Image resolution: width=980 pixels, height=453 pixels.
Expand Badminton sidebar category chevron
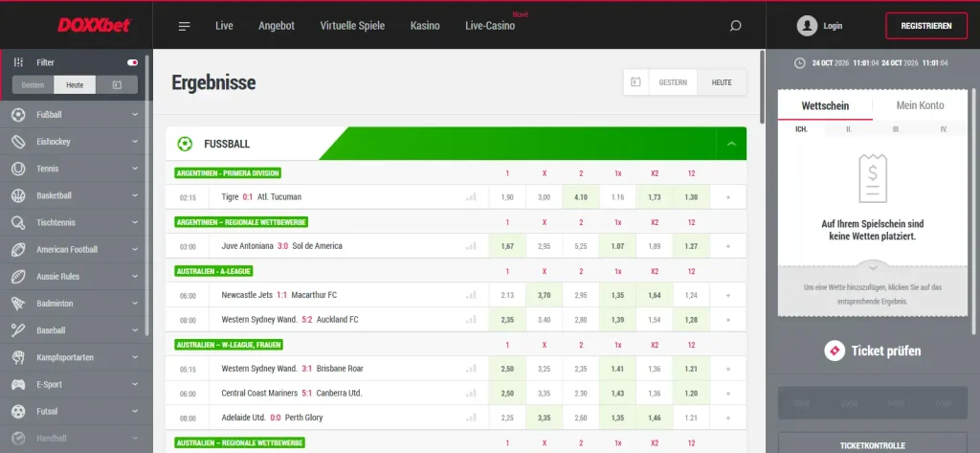[x=135, y=304]
